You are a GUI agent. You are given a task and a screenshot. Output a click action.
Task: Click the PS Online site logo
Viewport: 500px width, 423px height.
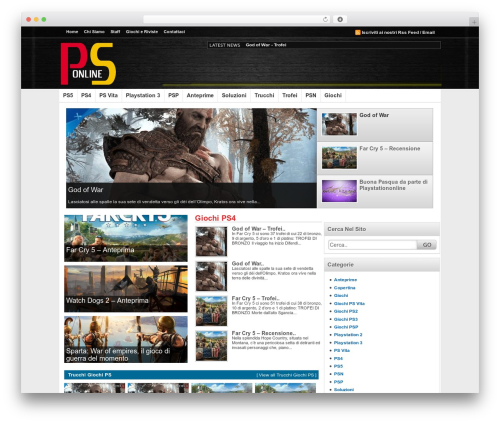[88, 64]
